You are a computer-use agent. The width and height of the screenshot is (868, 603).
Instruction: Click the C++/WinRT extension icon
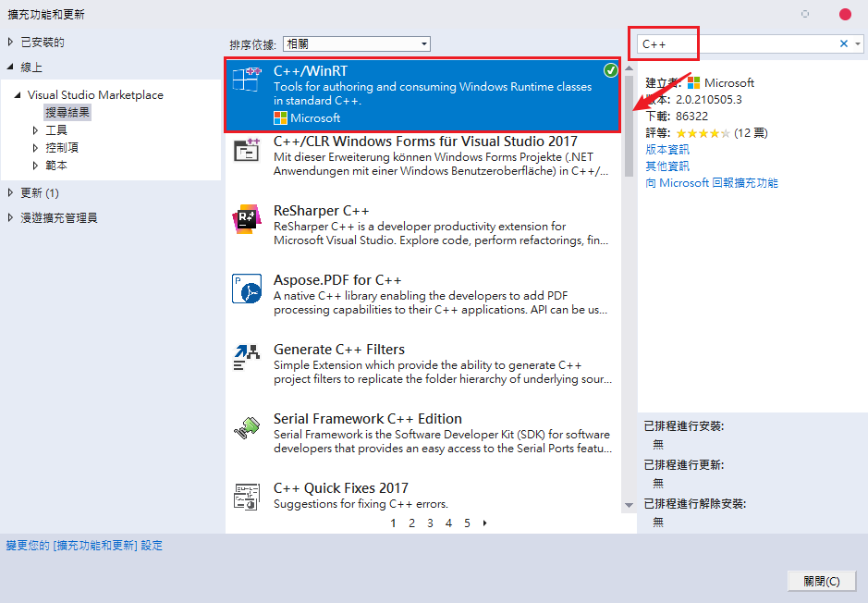(x=246, y=80)
